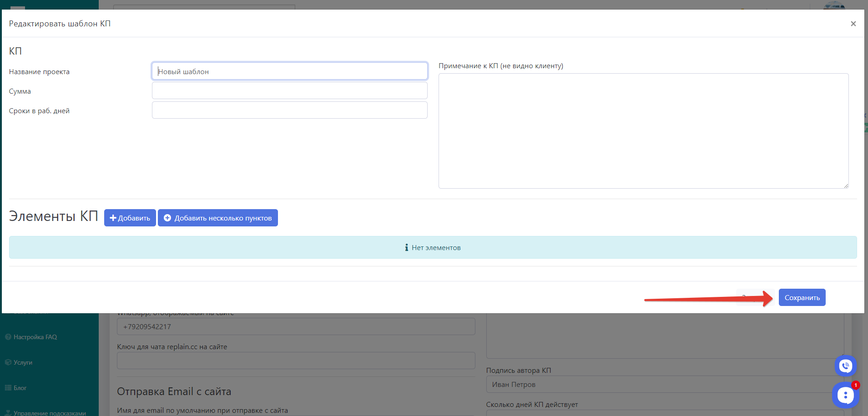
Task: Focus the Название проекта input field
Action: point(289,71)
